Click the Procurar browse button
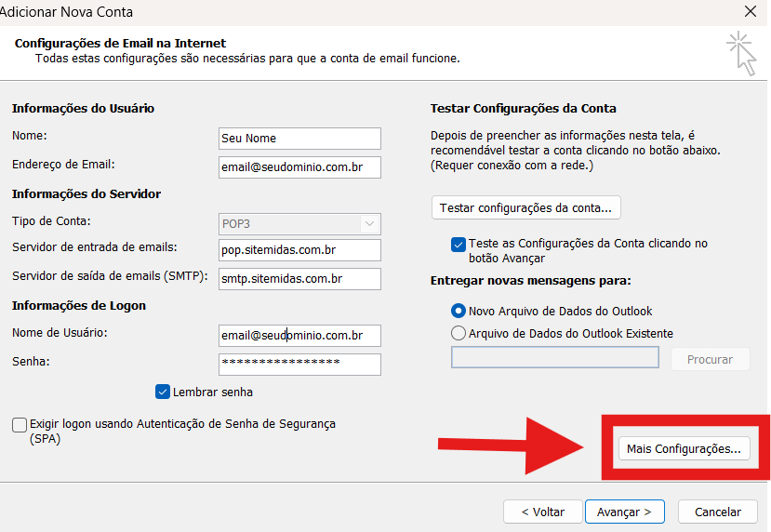 [710, 359]
